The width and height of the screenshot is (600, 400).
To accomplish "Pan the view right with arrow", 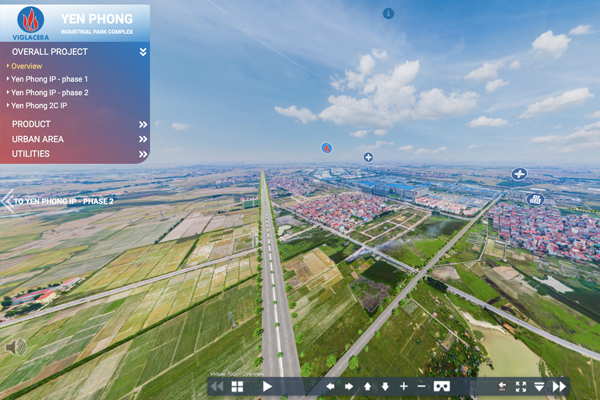I will pyautogui.click(x=349, y=386).
